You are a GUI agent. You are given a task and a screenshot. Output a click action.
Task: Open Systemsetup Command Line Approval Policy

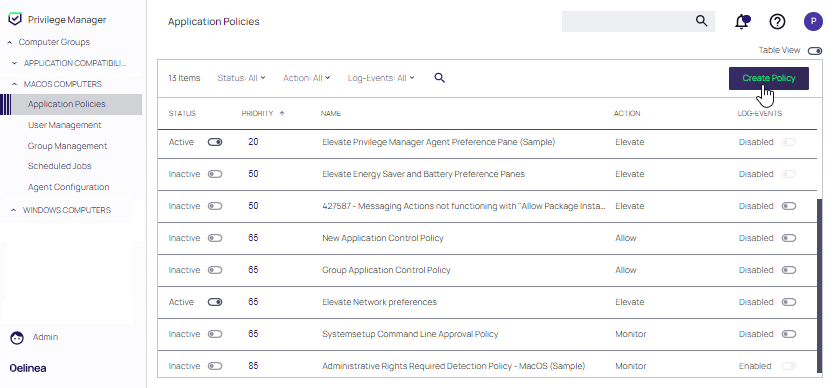[x=410, y=334]
